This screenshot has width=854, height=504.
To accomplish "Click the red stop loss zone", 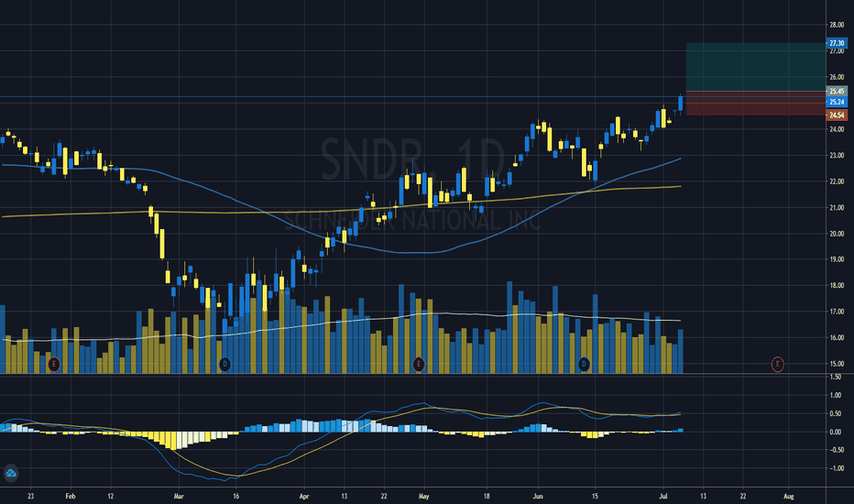I will [755, 103].
